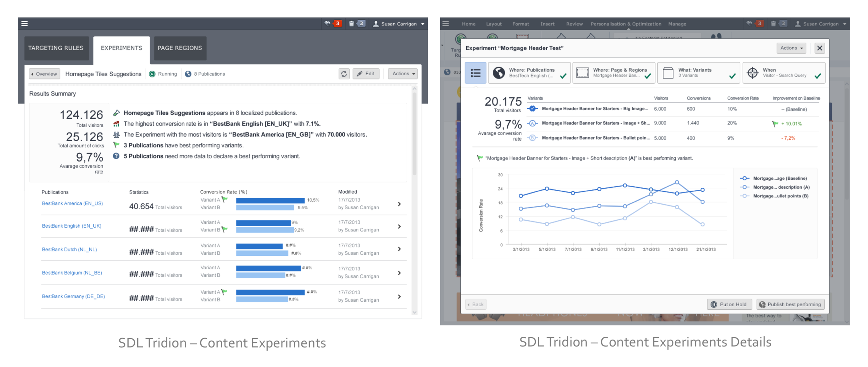This screenshot has width=868, height=367.
Task: Click Variant B bar for BestBank English
Action: (x=265, y=230)
